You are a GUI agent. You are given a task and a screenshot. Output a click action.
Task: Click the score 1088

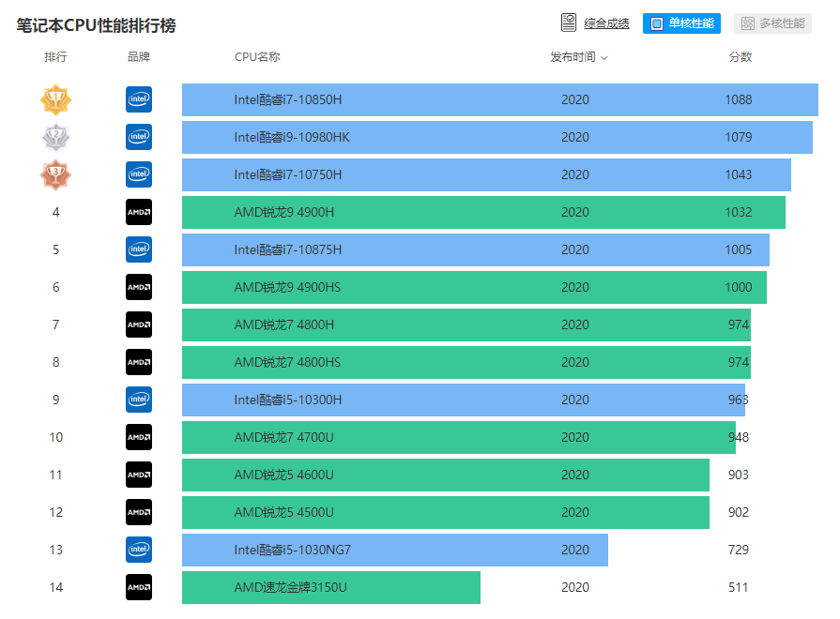click(x=739, y=99)
